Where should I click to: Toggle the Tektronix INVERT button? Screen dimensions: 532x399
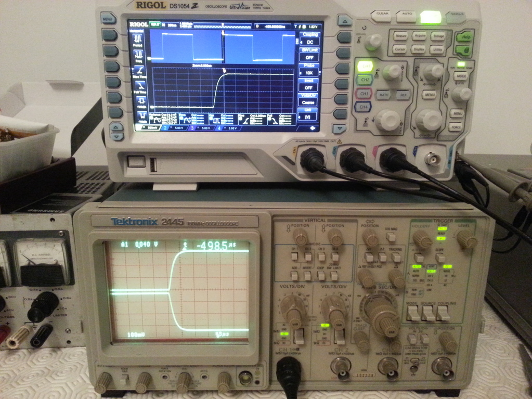click(x=307, y=276)
